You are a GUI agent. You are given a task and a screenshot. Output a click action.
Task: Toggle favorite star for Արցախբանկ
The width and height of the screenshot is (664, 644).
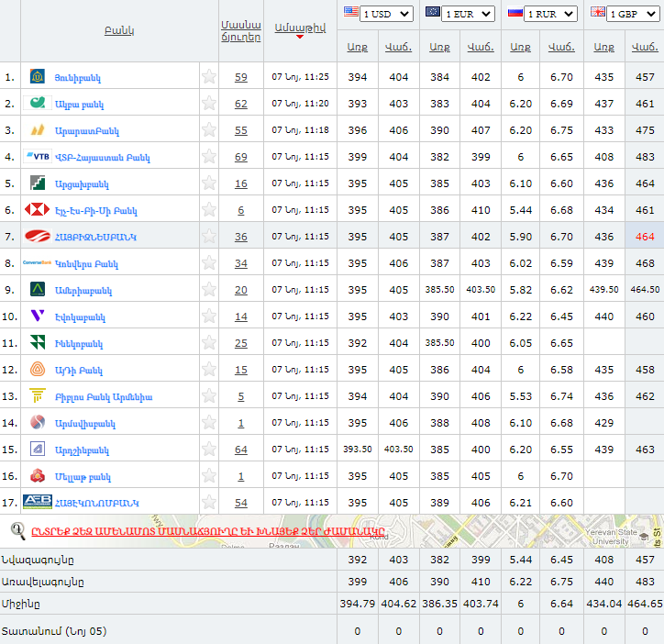209,183
